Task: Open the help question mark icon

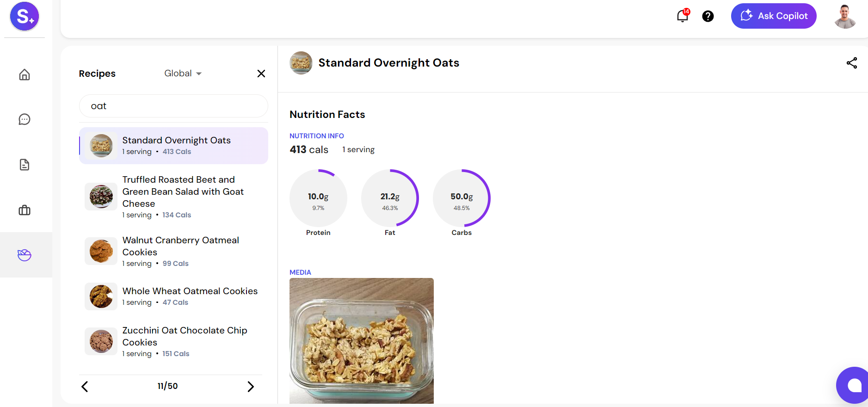Action: [x=708, y=16]
